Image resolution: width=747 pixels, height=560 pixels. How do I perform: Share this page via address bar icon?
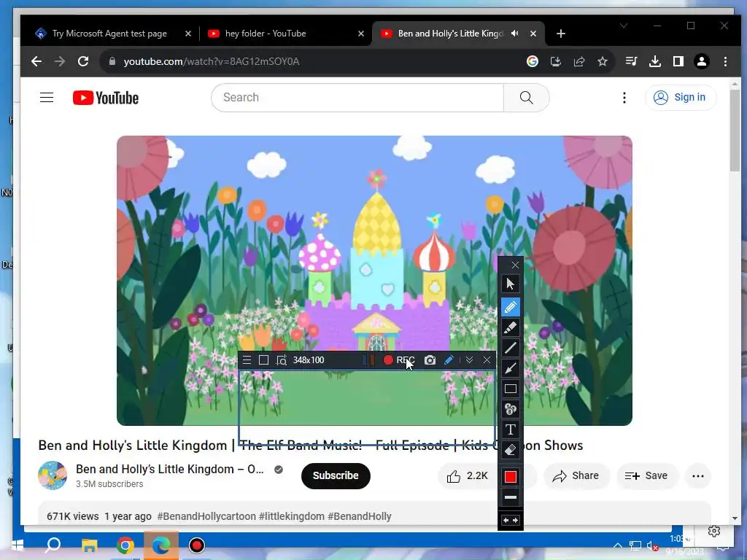click(x=578, y=61)
